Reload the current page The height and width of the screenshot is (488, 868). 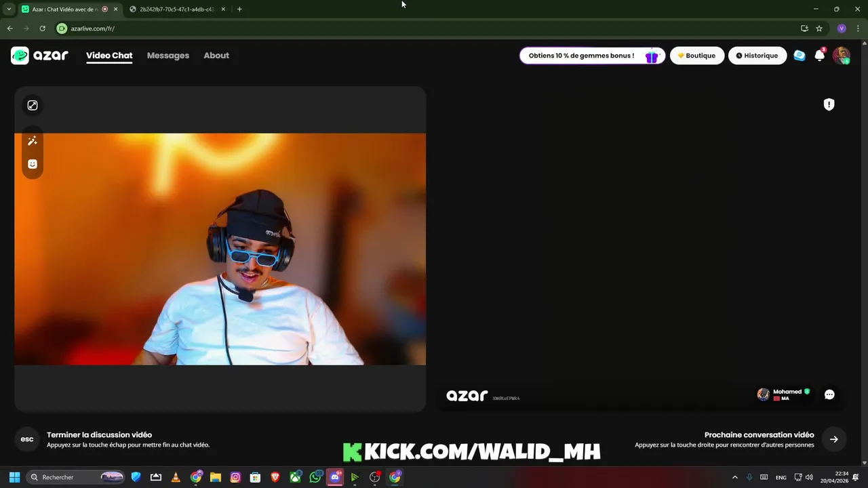coord(42,28)
